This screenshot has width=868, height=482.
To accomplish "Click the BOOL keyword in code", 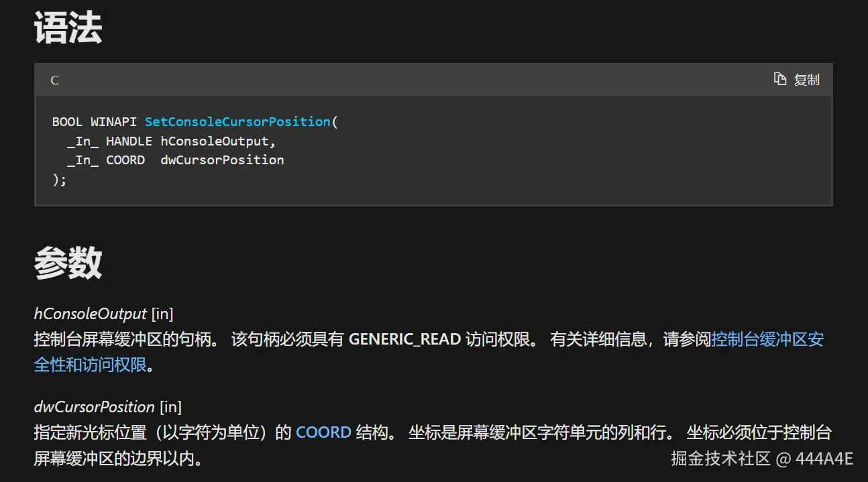I will (67, 122).
